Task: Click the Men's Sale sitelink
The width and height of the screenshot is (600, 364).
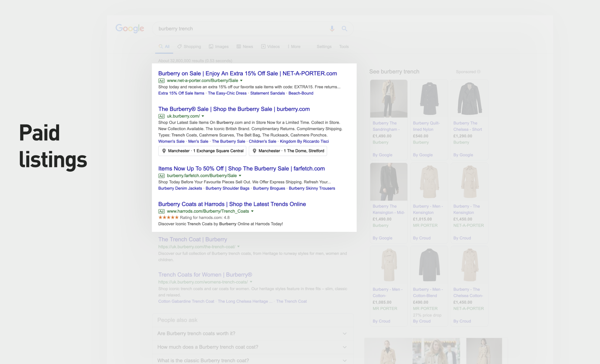Action: pos(198,141)
